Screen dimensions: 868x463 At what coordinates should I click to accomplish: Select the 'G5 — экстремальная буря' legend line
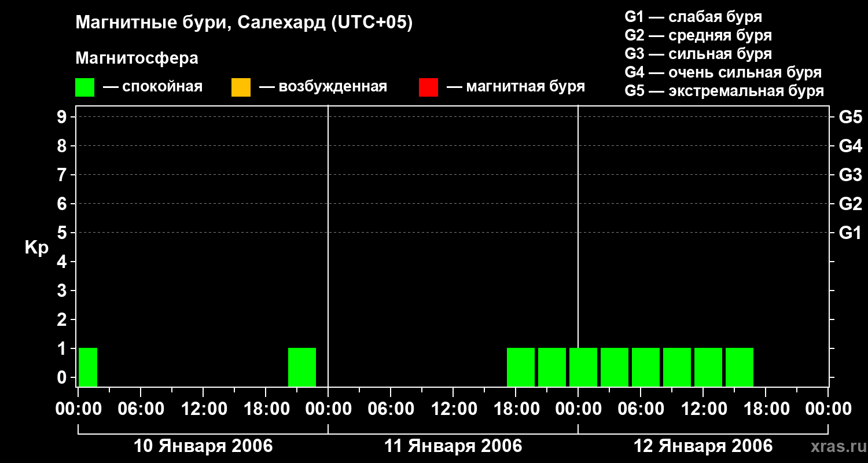click(724, 91)
